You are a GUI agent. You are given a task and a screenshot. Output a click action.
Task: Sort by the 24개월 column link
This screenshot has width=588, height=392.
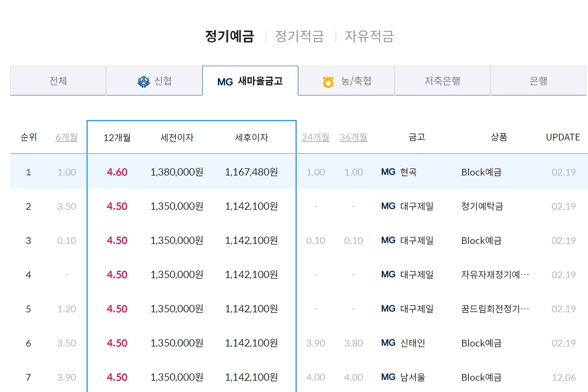(x=315, y=137)
